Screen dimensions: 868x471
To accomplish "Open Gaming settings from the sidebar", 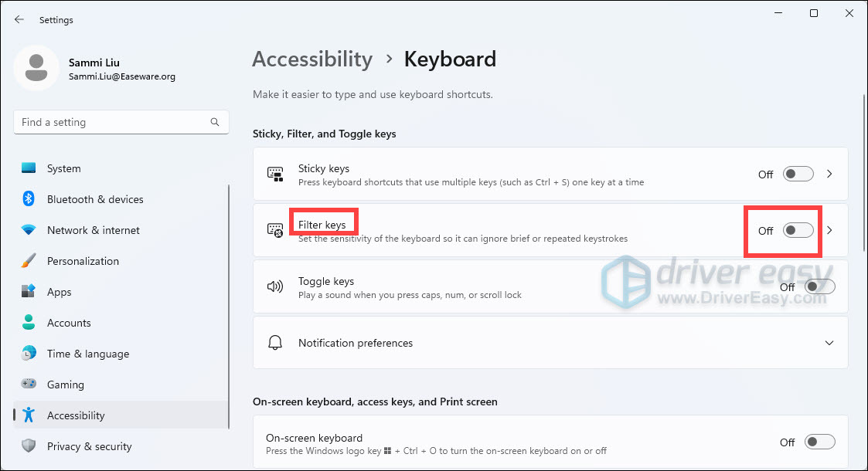I will (65, 384).
